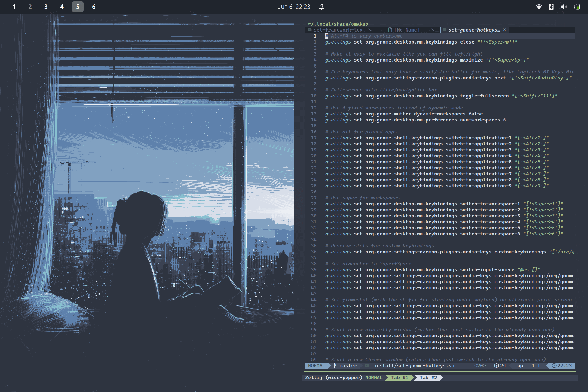This screenshot has width=588, height=392.
Task: Click ~/.local/share/omakub pane title
Action: coord(338,24)
